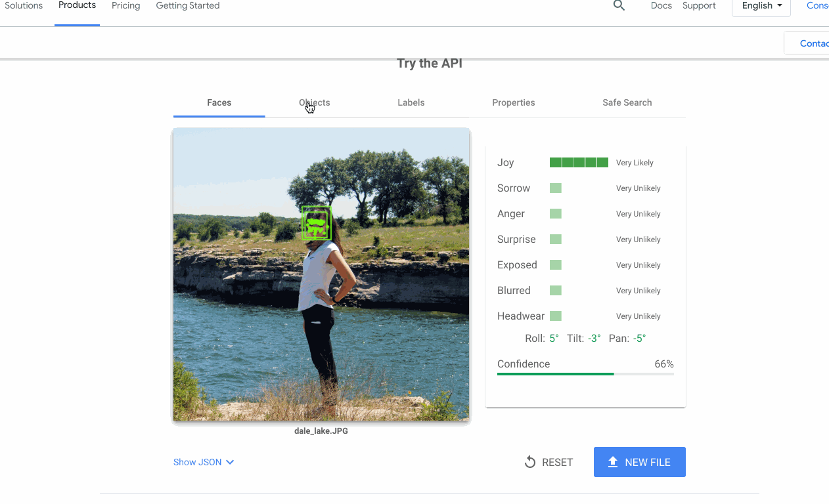Click the chevron next to Show JSON
This screenshot has width=829, height=504.
[x=229, y=461]
